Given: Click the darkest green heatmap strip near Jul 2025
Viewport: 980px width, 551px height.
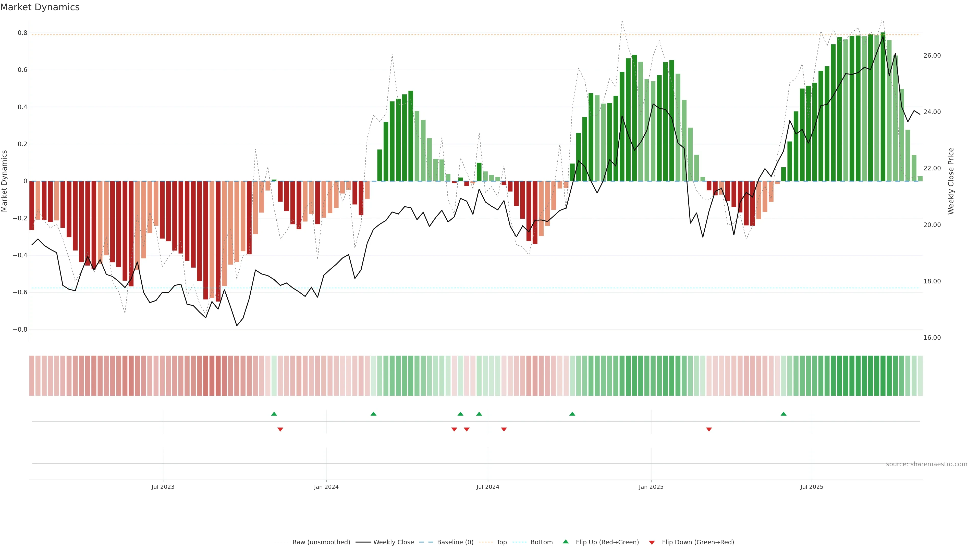Looking at the screenshot, I should 883,376.
